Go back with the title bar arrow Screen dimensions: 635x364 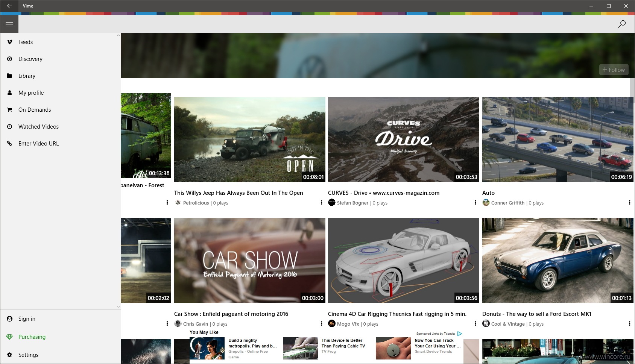pyautogui.click(x=9, y=6)
